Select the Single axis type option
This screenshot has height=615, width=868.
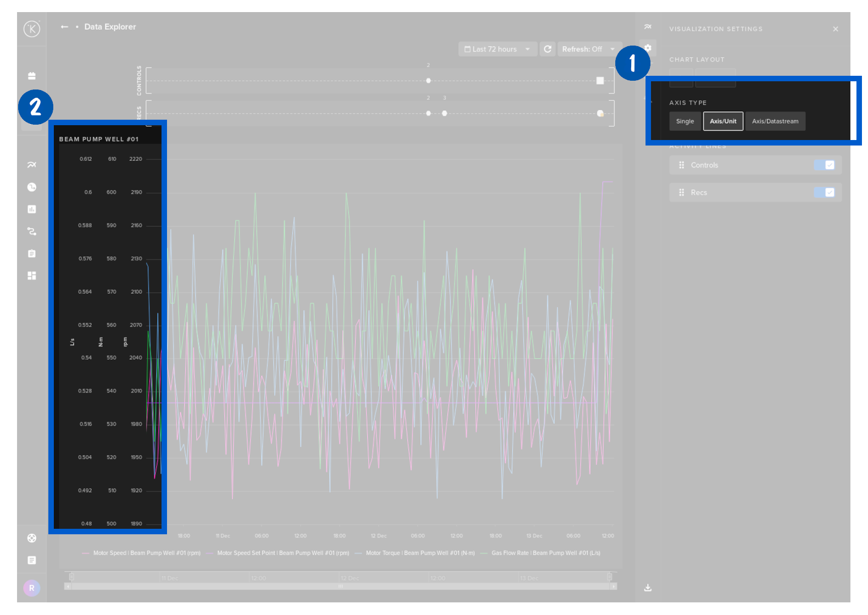tap(685, 121)
